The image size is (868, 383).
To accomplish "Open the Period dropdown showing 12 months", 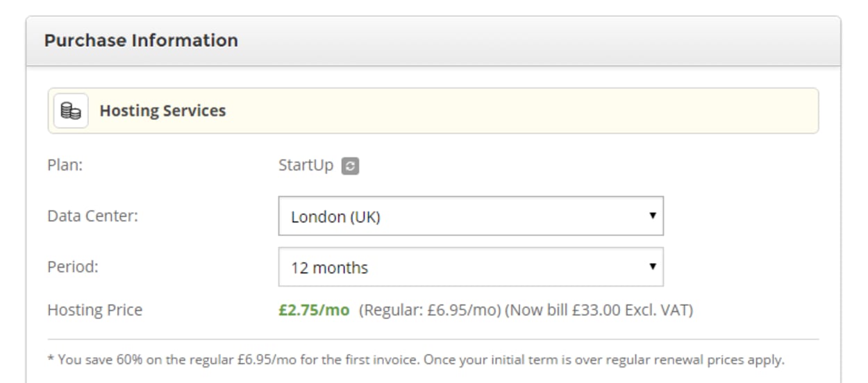I will pyautogui.click(x=471, y=267).
